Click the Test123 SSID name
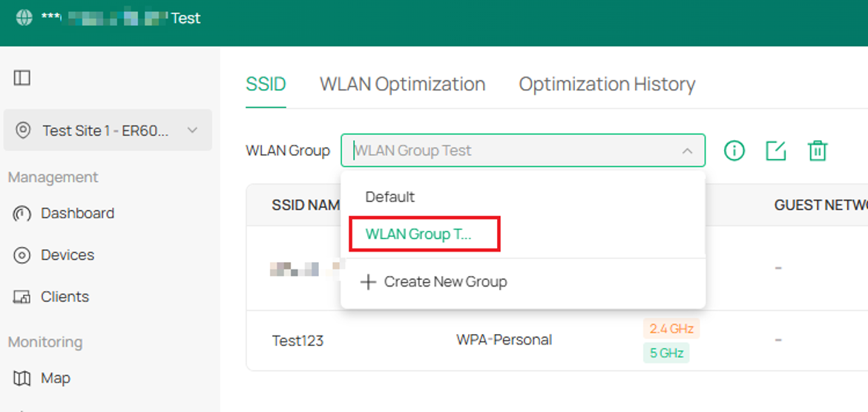868x412 pixels. [297, 341]
